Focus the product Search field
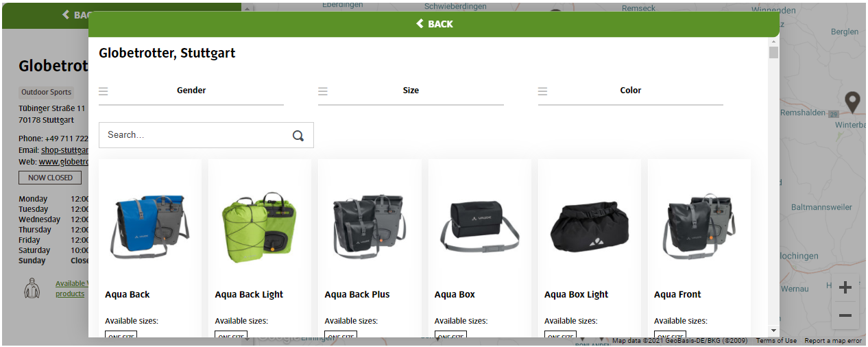The width and height of the screenshot is (868, 347). point(206,135)
